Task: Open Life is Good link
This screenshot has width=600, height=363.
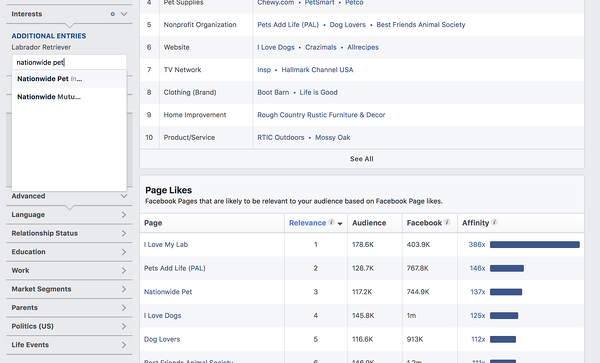Action: 318,92
